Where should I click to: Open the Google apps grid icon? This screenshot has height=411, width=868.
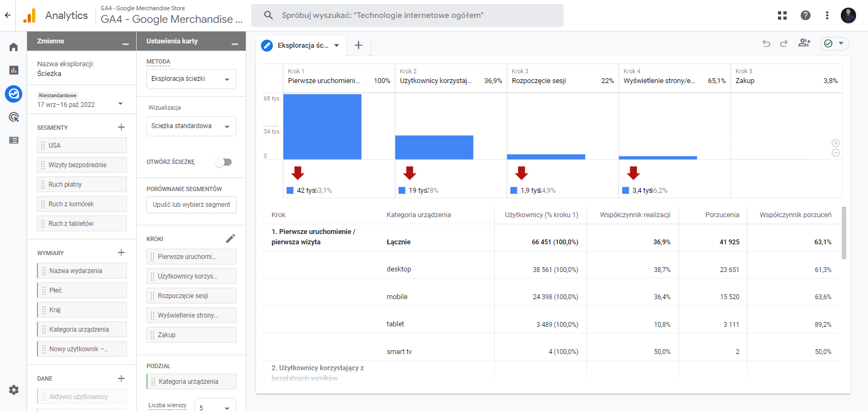(782, 15)
